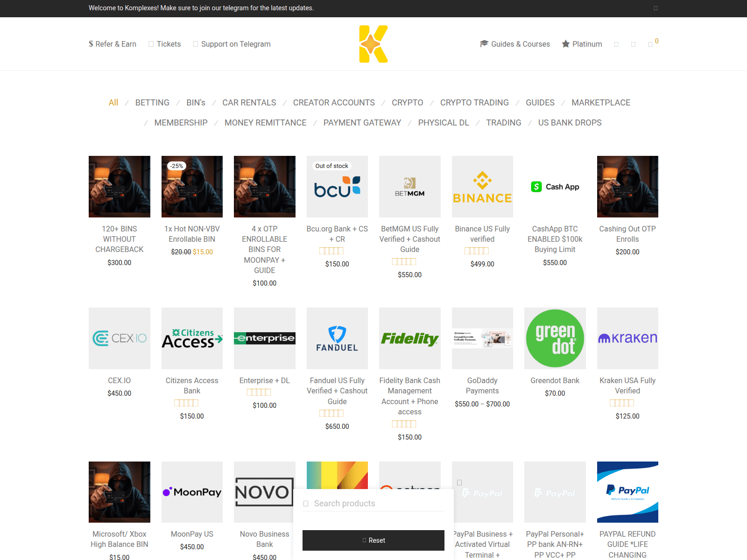The image size is (747, 560).
Task: Filter products by PHYSICAL DL
Action: 444,123
